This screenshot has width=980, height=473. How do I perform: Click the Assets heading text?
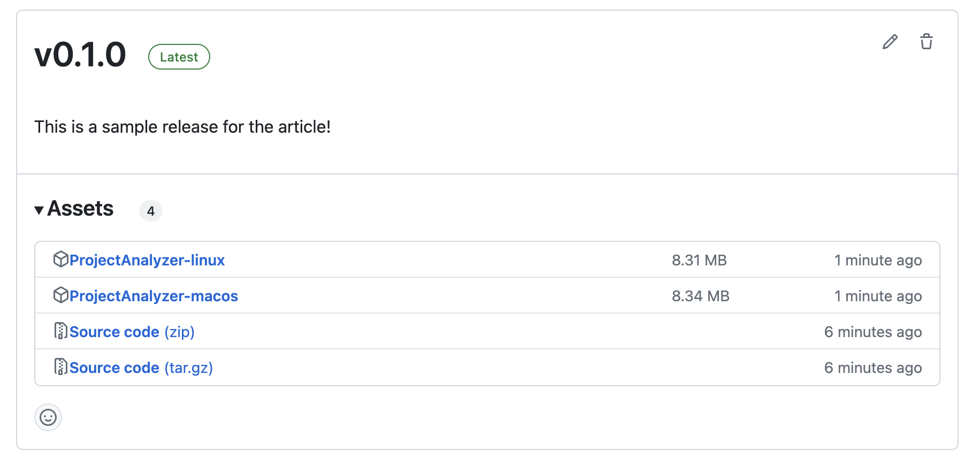[x=80, y=209]
